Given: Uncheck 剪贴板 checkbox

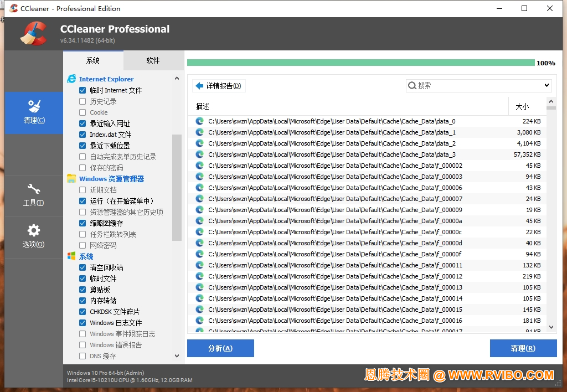Looking at the screenshot, I should (x=83, y=290).
